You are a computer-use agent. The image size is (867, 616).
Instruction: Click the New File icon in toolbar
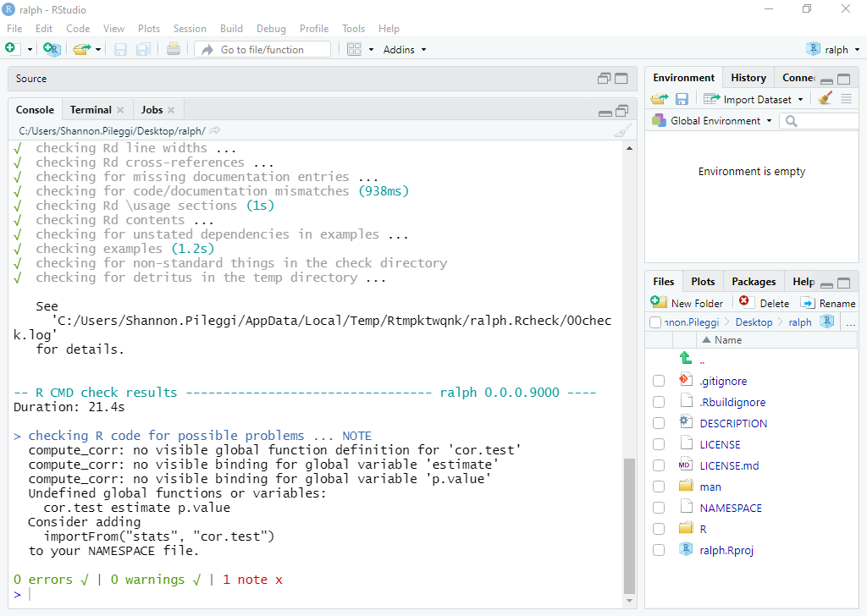11,48
